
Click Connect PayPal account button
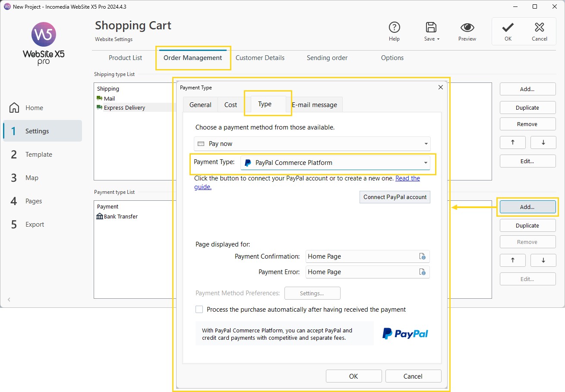coord(395,197)
